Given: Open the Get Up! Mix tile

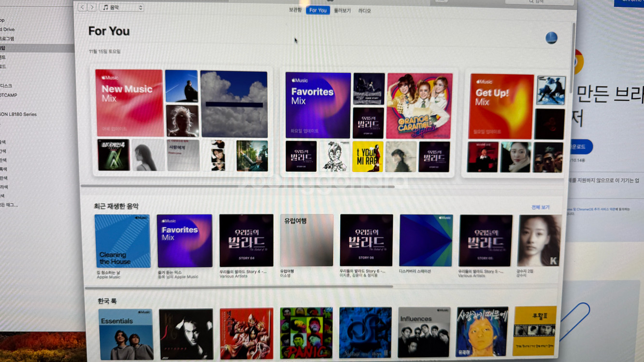Looking at the screenshot, I should (501, 106).
